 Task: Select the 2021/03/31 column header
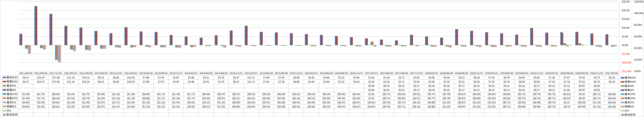(x=612, y=73)
